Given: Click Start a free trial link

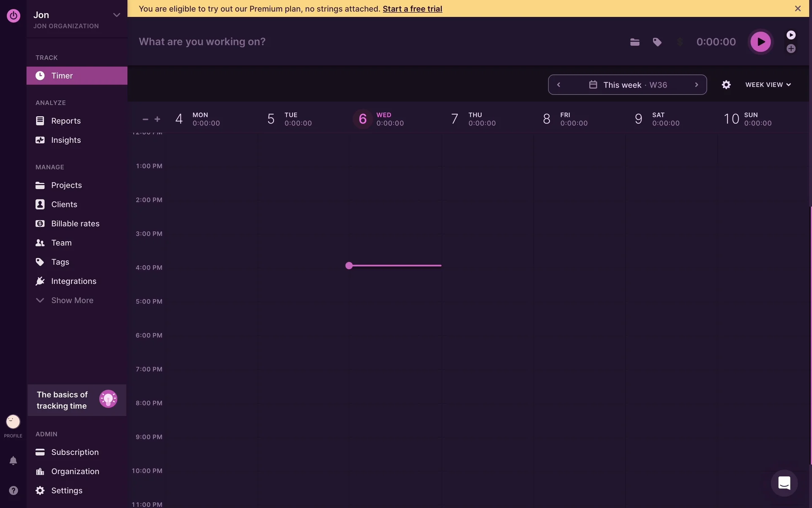Looking at the screenshot, I should (x=412, y=8).
